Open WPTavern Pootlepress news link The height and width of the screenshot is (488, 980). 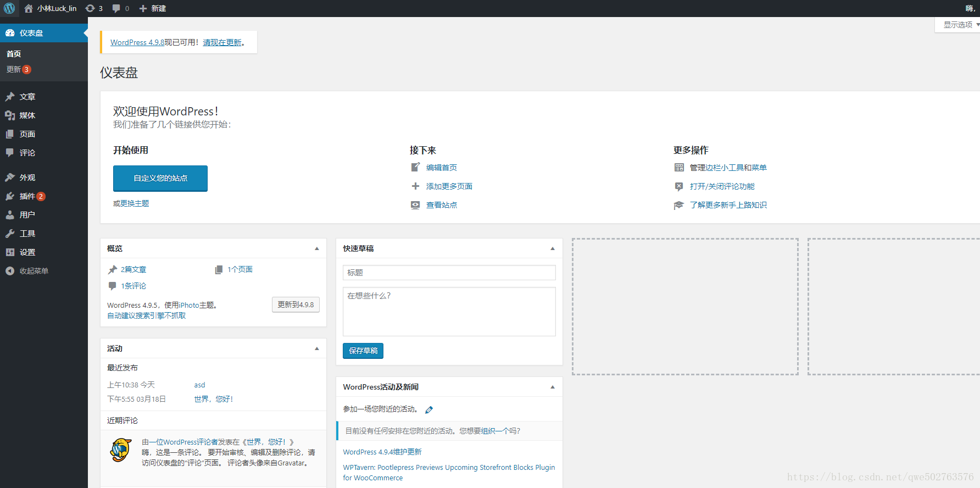[449, 473]
